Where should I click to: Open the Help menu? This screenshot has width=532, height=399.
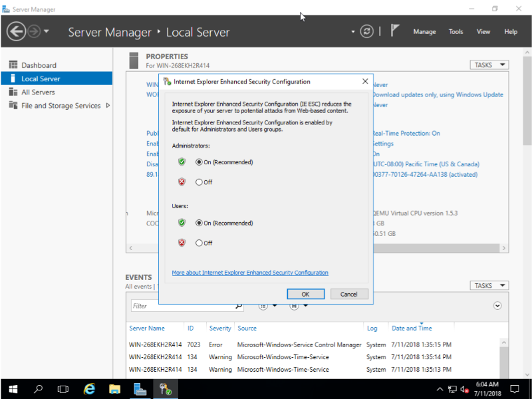(511, 31)
